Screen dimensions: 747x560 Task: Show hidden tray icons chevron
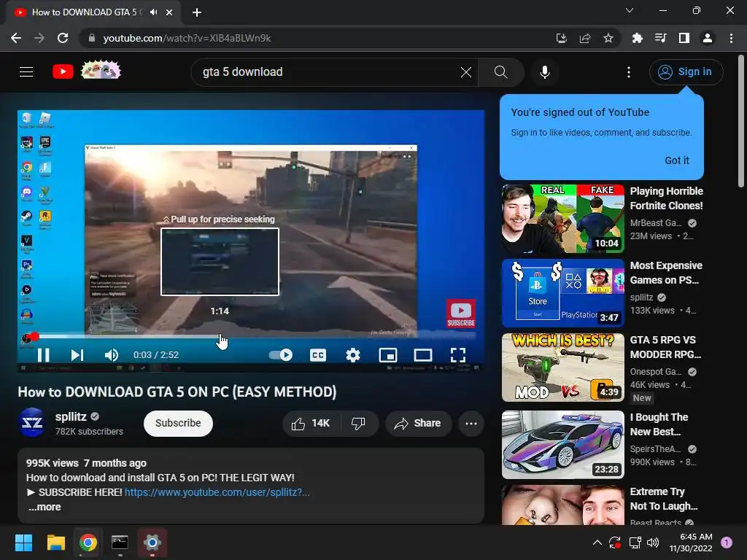pyautogui.click(x=597, y=542)
